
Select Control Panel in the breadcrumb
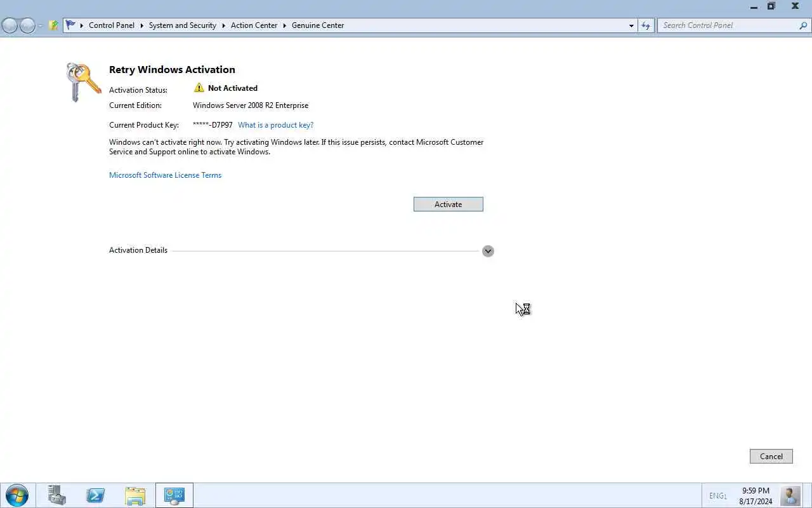[112, 25]
